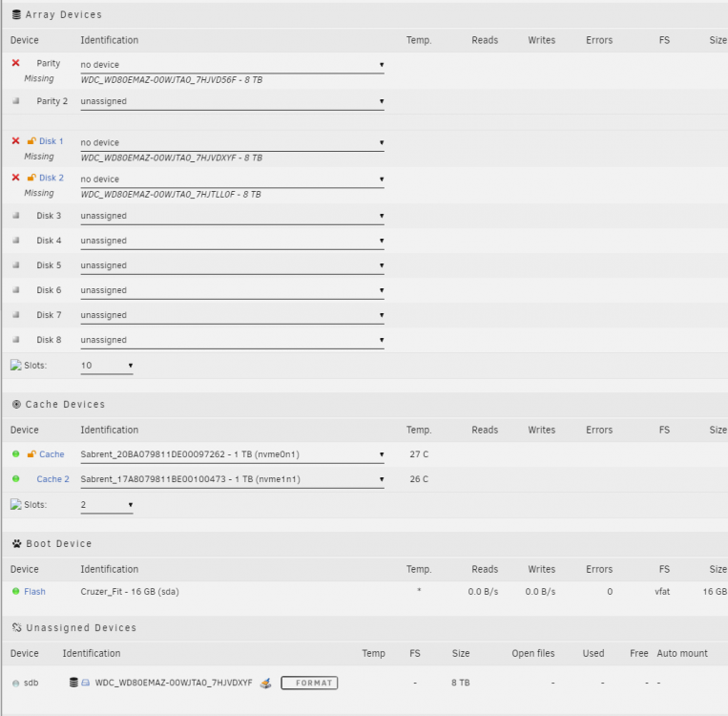728x716 pixels.
Task: Click the Cache Devices section icon
Action: (16, 404)
